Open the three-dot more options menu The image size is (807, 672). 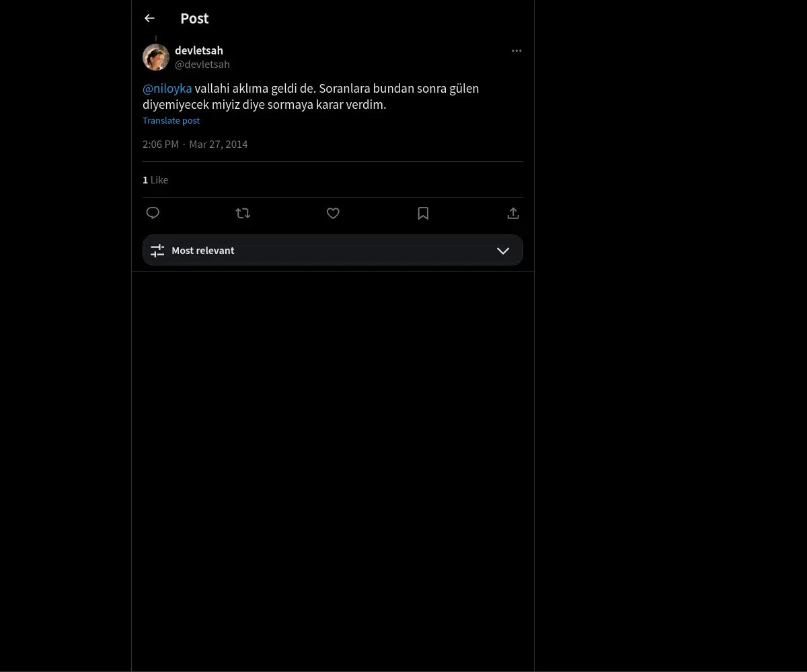[516, 50]
